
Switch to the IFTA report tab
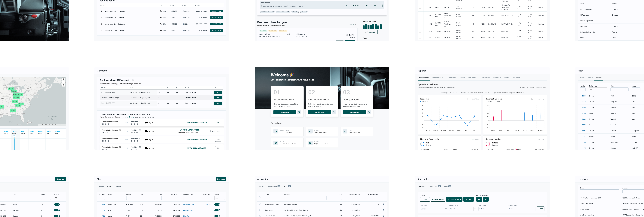click(497, 78)
